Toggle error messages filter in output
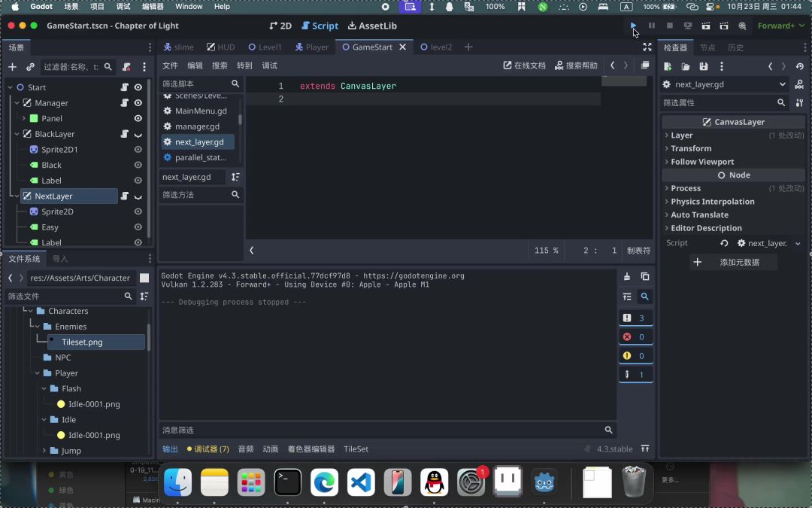The image size is (812, 508). (635, 336)
